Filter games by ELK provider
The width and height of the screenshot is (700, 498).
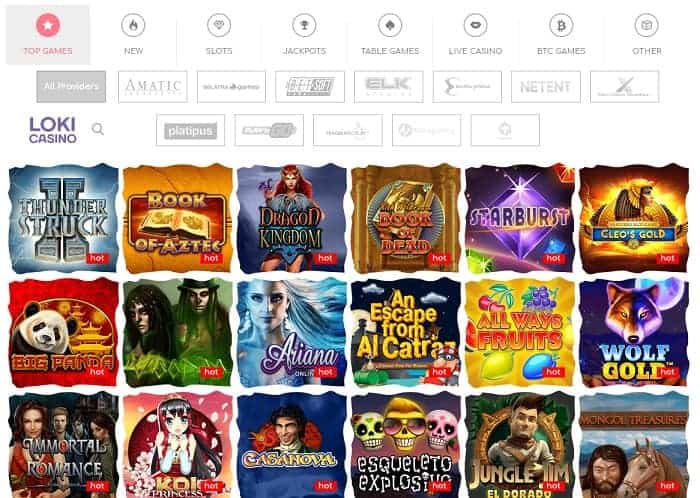pos(388,87)
